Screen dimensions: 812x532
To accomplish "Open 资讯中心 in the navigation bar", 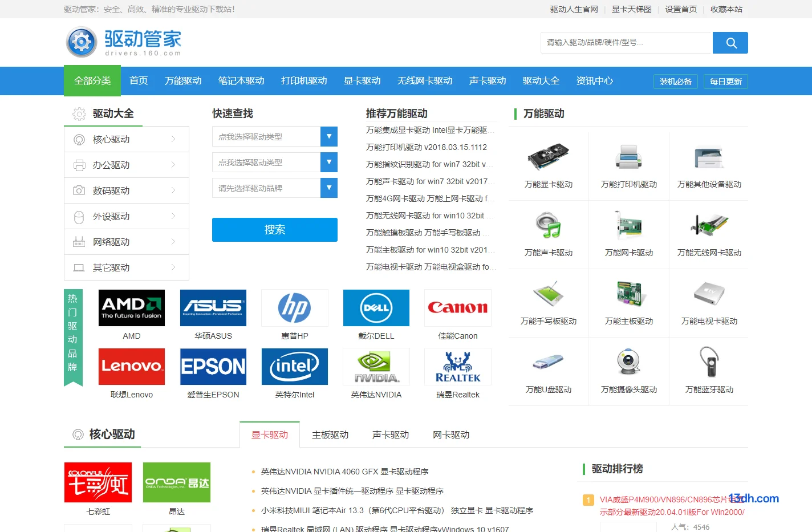I will pos(595,81).
